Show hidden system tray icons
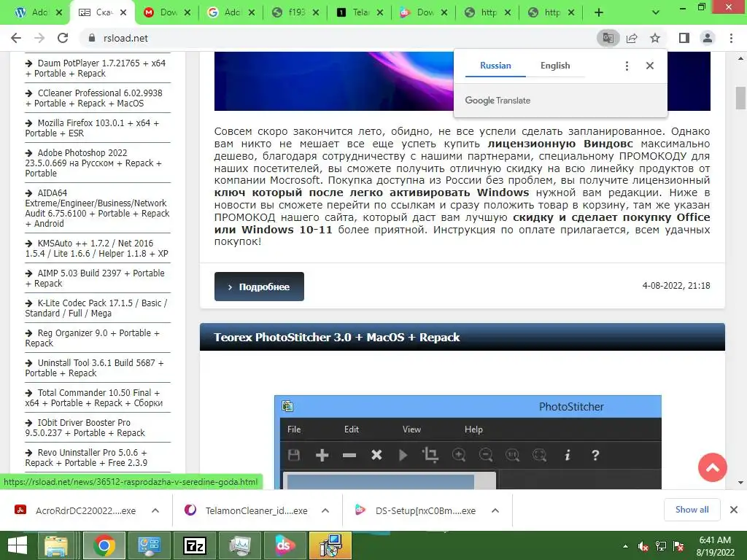The width and height of the screenshot is (747, 560). coord(625,546)
